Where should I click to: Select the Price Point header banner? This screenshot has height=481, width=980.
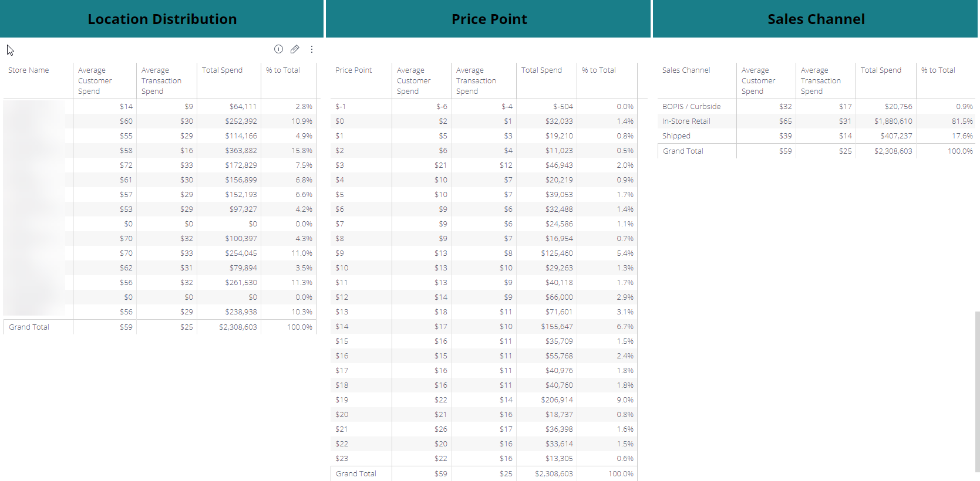tap(489, 19)
